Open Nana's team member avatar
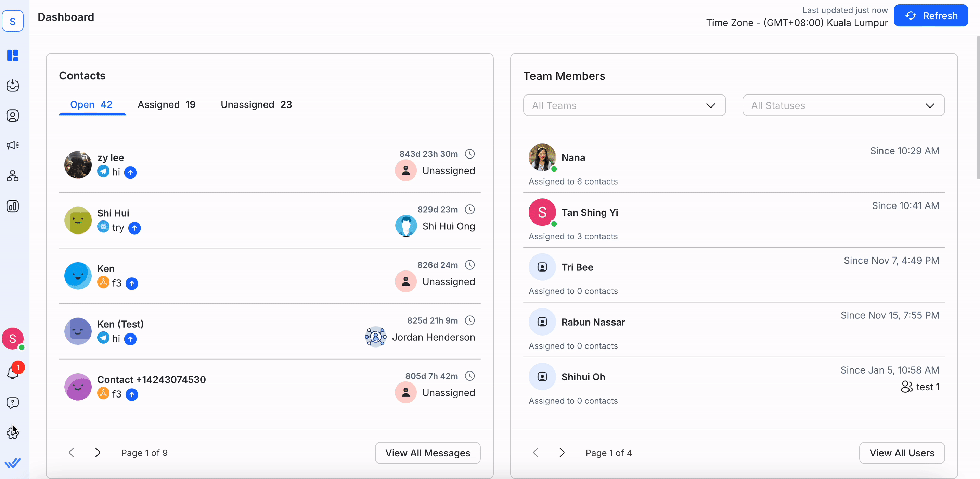This screenshot has height=479, width=980. pyautogui.click(x=542, y=157)
